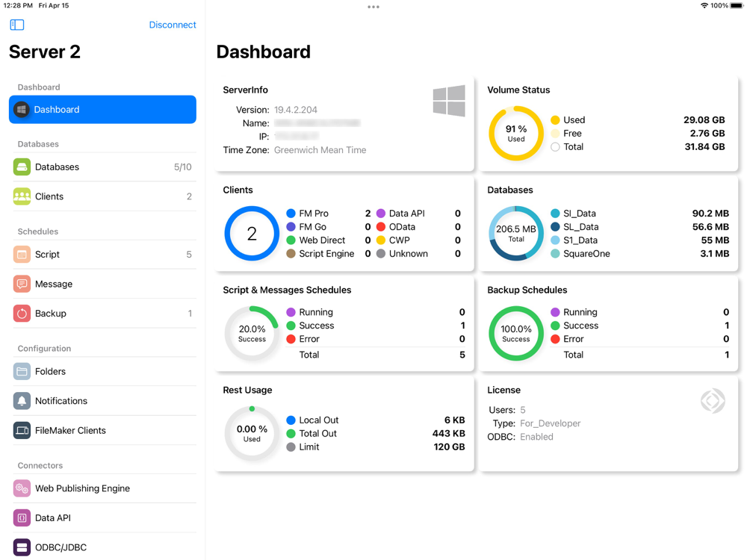The image size is (747, 560).
Task: Click the Clients count ring showing 2
Action: [252, 233]
